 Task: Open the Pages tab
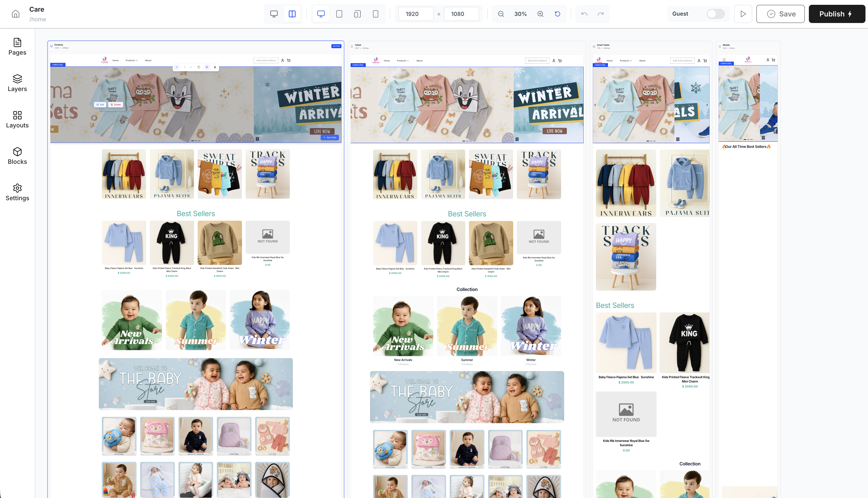[17, 47]
